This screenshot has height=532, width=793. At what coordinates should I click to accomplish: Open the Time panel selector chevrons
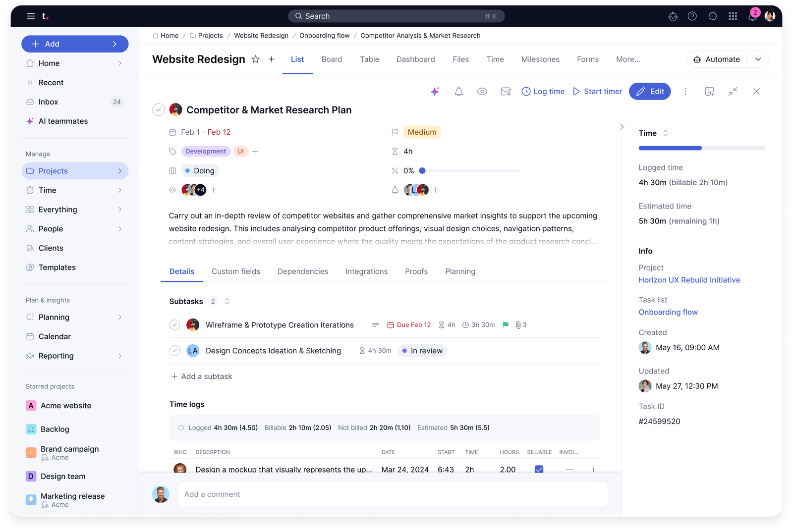pyautogui.click(x=666, y=133)
